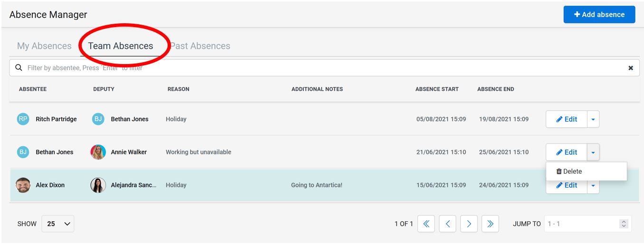Click Alex Dixon's profile photo
Viewport: 644px width, 244px height.
tap(23, 185)
